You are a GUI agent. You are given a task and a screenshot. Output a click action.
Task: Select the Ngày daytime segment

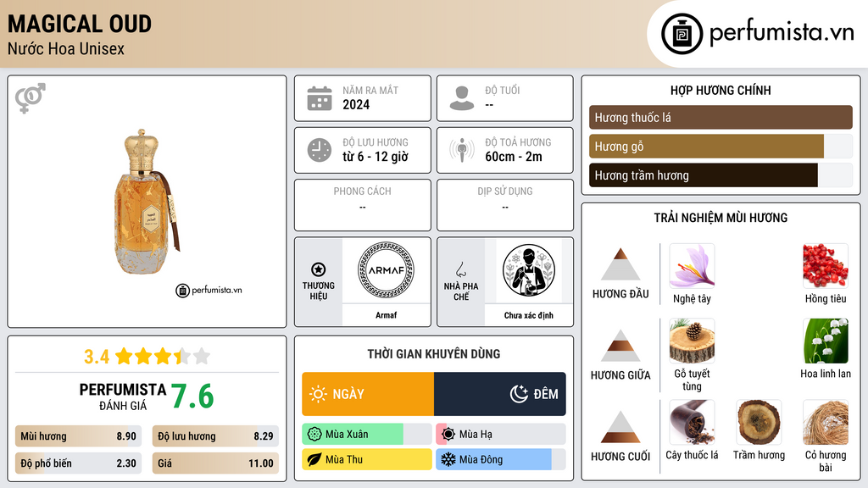pyautogui.click(x=368, y=394)
